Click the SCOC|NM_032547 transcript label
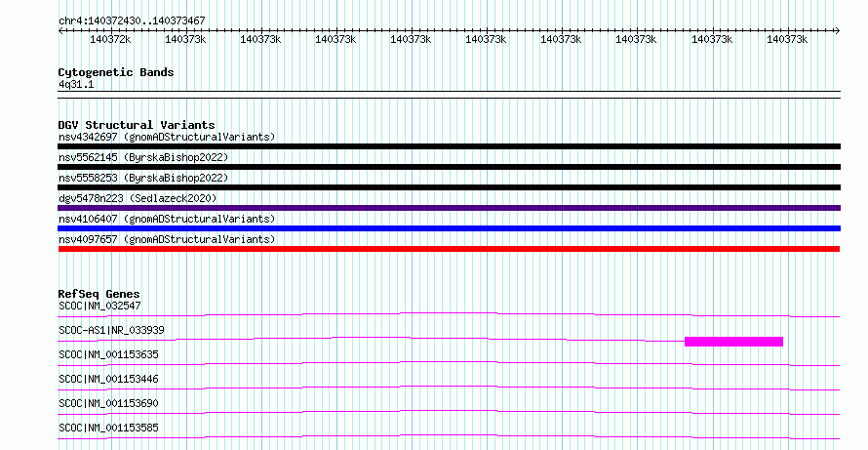Image resolution: width=868 pixels, height=450 pixels. coord(99,306)
